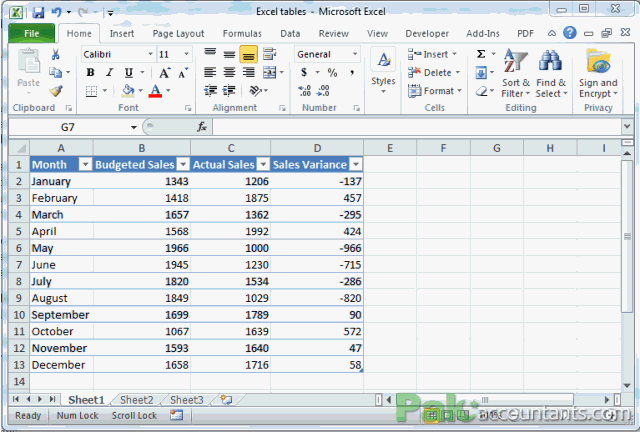Apply Fill Color paint bucket
640x432 pixels.
[128, 91]
